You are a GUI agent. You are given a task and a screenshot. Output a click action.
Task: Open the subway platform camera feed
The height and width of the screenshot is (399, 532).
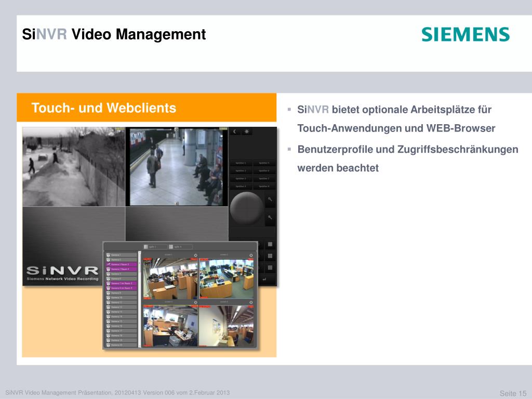[x=177, y=167]
